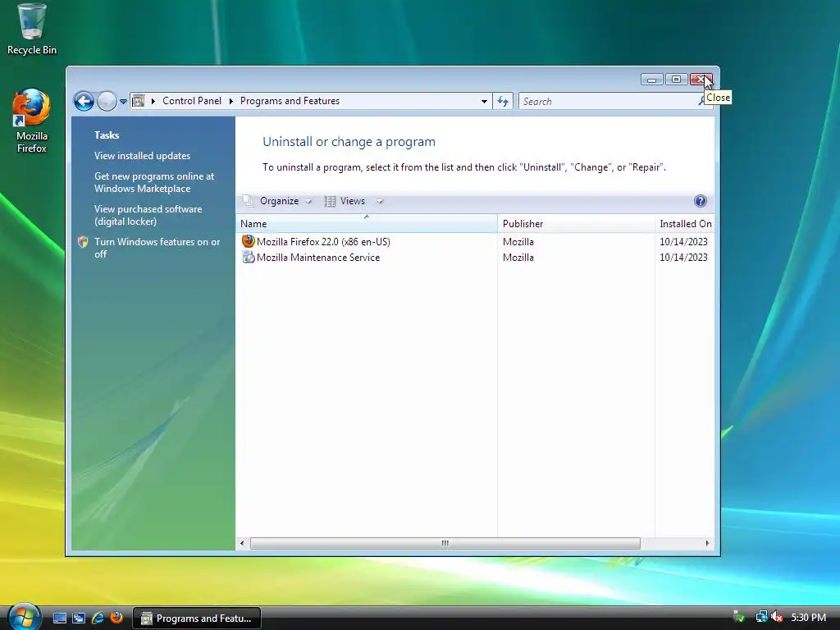This screenshot has height=630, width=840.
Task: Click the Mozilla Maintenance Service row icon
Action: tap(248, 257)
